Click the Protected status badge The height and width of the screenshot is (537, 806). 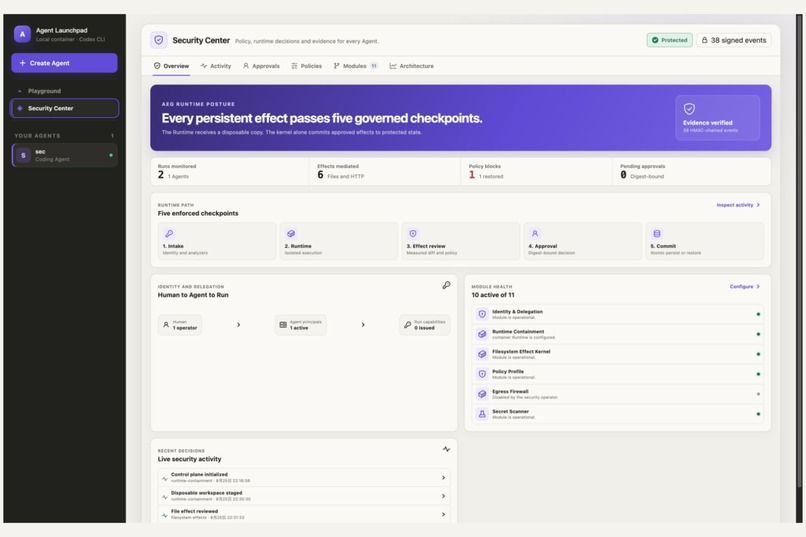(x=670, y=40)
